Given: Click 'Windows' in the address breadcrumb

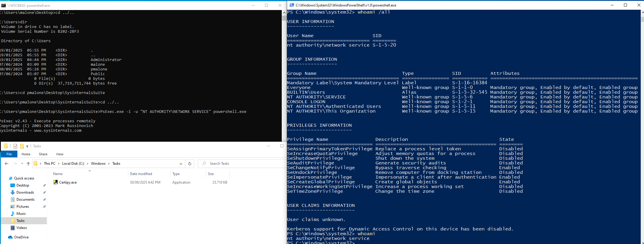Looking at the screenshot, I should pyautogui.click(x=98, y=164).
